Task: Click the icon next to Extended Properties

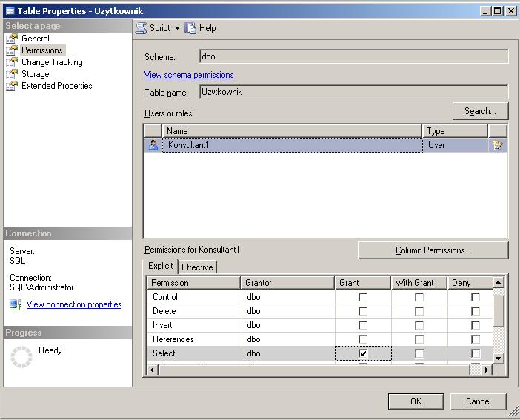Action: coord(12,86)
